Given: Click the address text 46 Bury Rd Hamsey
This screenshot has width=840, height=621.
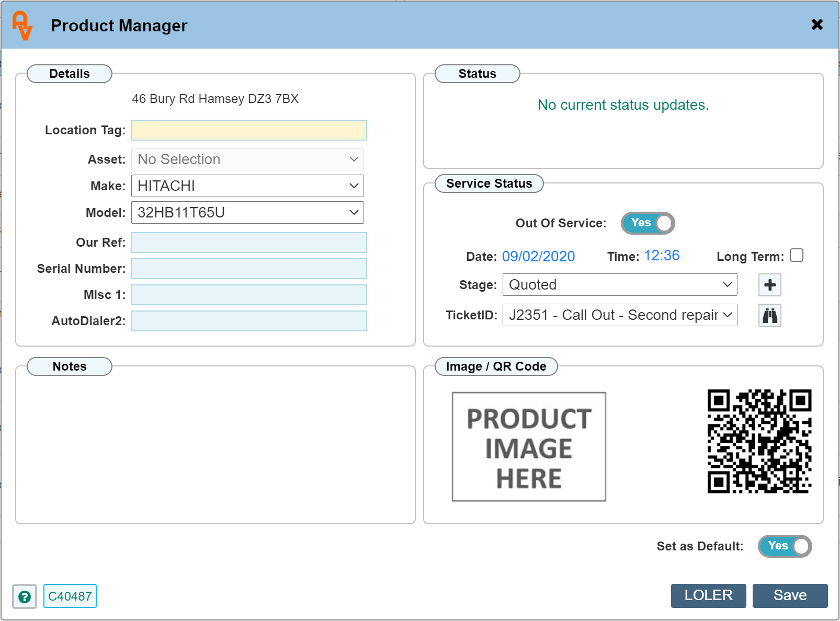Looking at the screenshot, I should pos(215,99).
